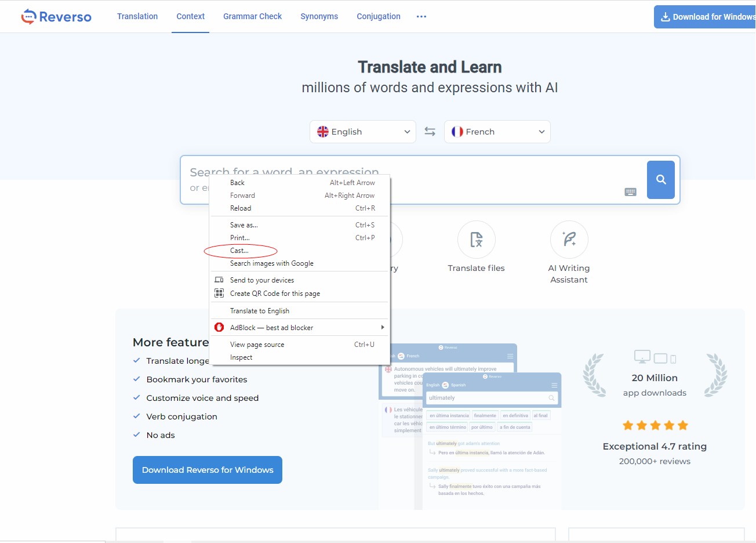Image resolution: width=756 pixels, height=543 pixels.
Task: Click the QR code icon in menu
Action: [x=219, y=293]
